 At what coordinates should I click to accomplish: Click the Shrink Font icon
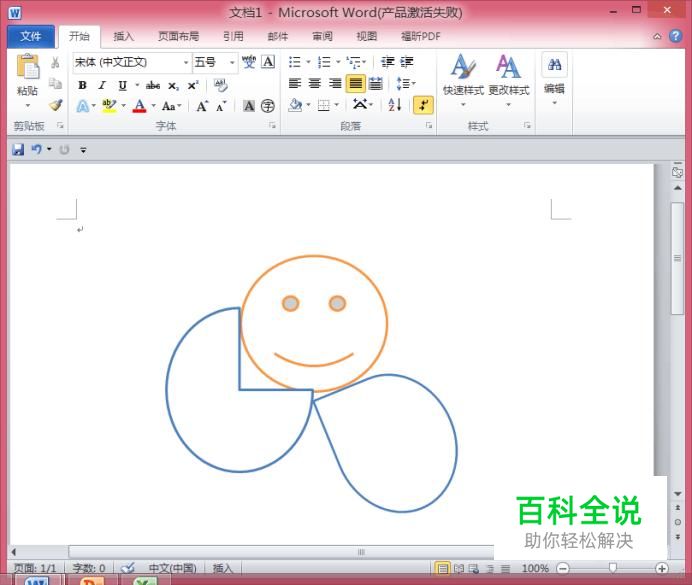(221, 106)
